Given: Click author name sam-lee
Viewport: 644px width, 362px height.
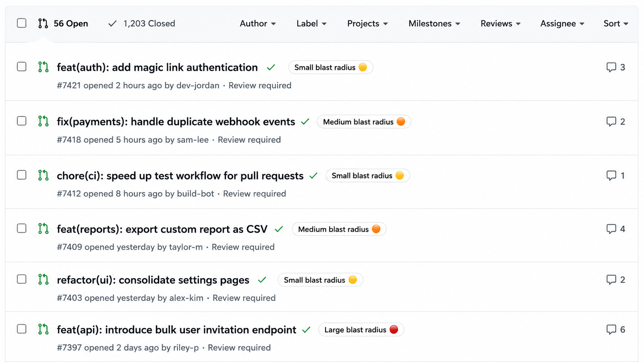Looking at the screenshot, I should (193, 140).
